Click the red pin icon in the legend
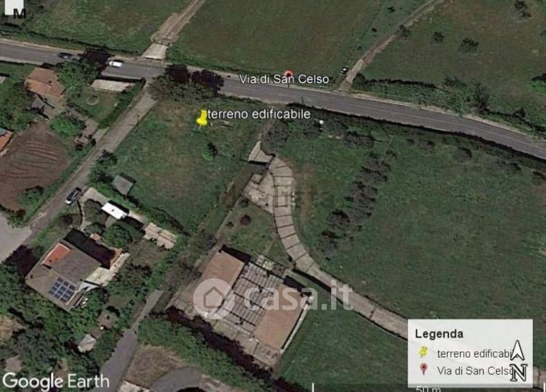546x392 pixels. pos(423,369)
